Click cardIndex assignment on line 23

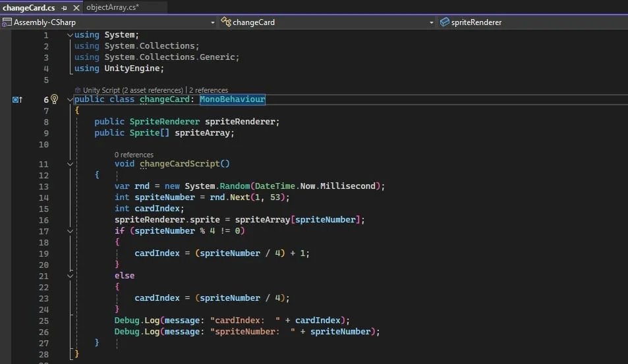pos(212,298)
